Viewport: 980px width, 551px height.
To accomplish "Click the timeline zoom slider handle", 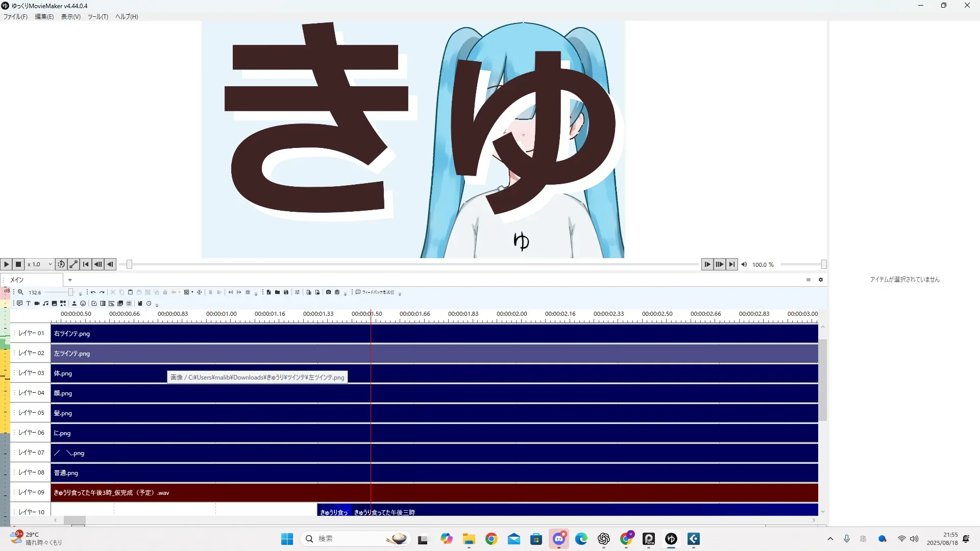I will 71,292.
